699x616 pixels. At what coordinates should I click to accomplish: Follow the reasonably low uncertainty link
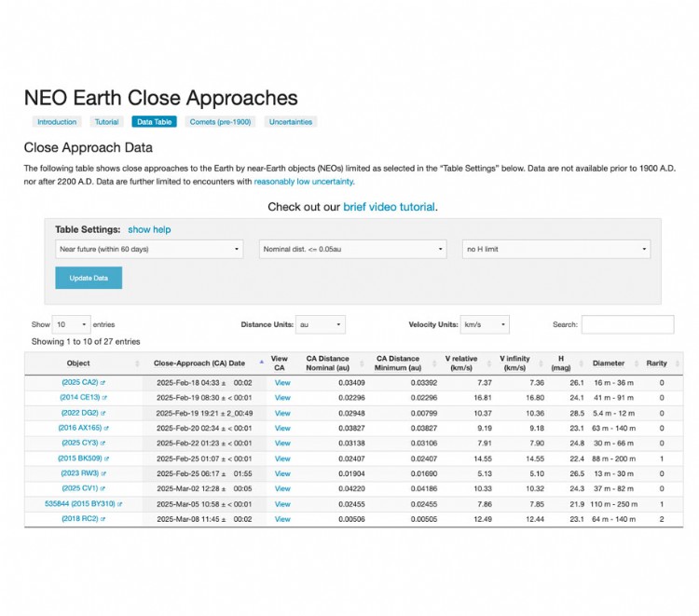coord(304,182)
